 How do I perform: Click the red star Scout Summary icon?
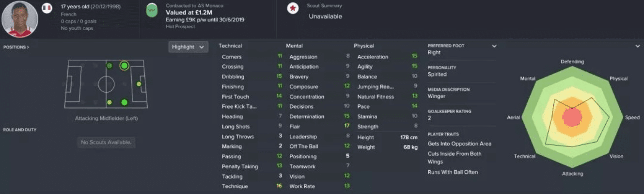pos(293,10)
